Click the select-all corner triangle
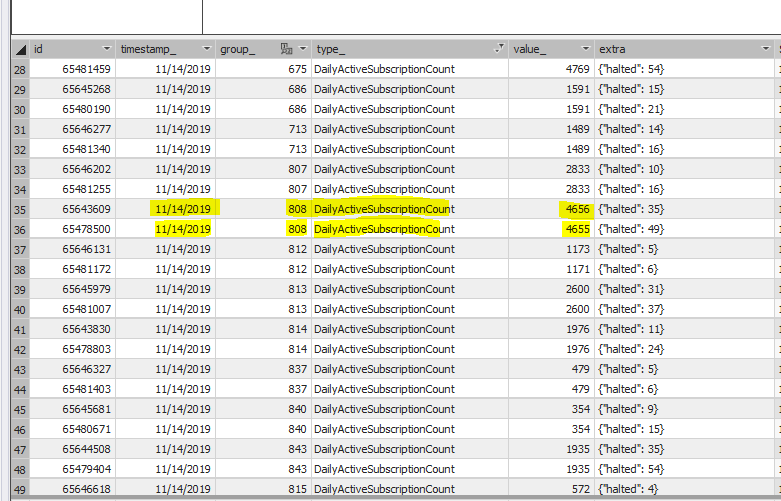Screen dimensions: 781x501 pos(20,49)
